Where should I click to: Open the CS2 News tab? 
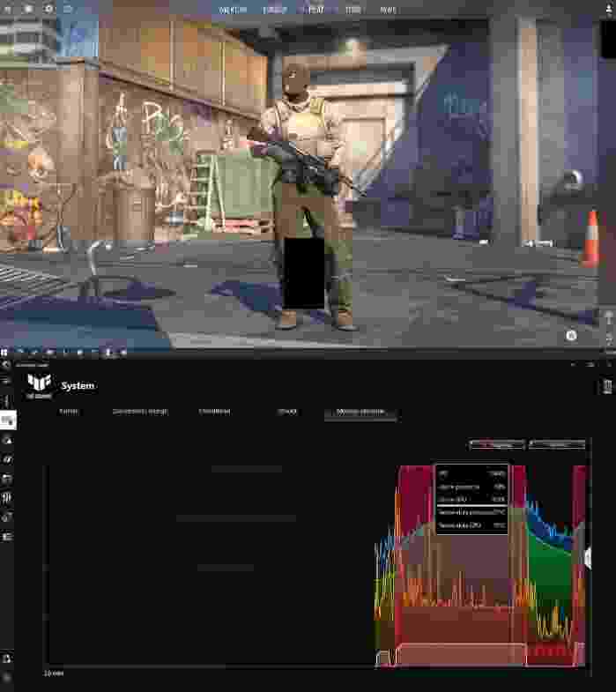tap(389, 10)
